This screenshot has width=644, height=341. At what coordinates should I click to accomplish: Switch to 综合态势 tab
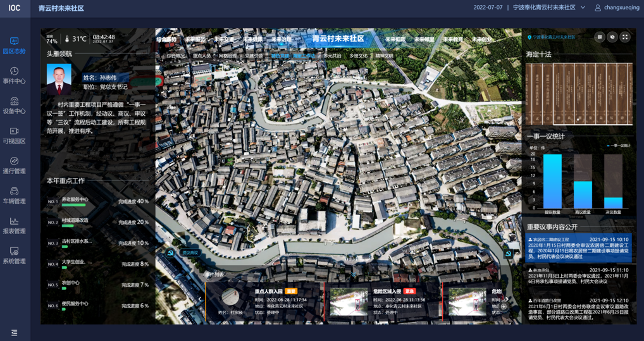[166, 39]
